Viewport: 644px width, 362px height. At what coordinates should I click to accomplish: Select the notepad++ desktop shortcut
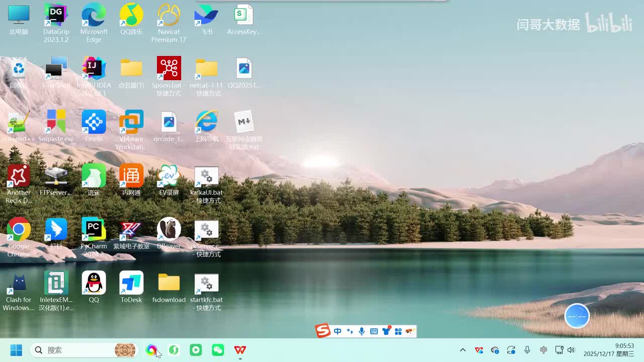click(19, 127)
